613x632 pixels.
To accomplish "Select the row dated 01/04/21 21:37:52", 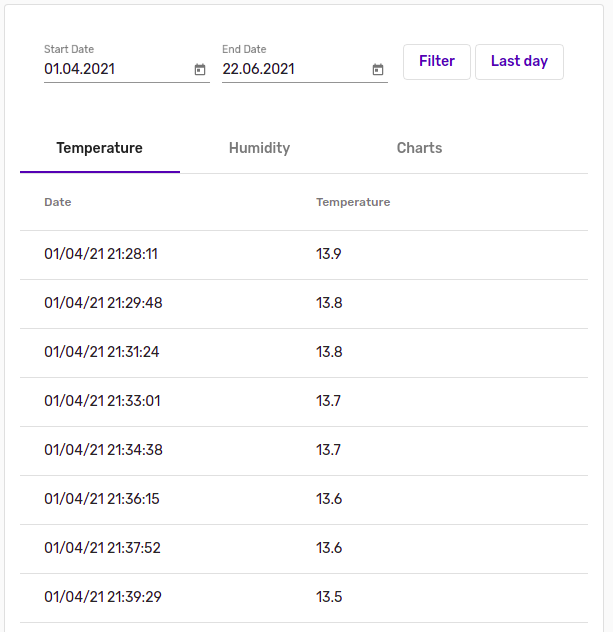I will 304,549.
